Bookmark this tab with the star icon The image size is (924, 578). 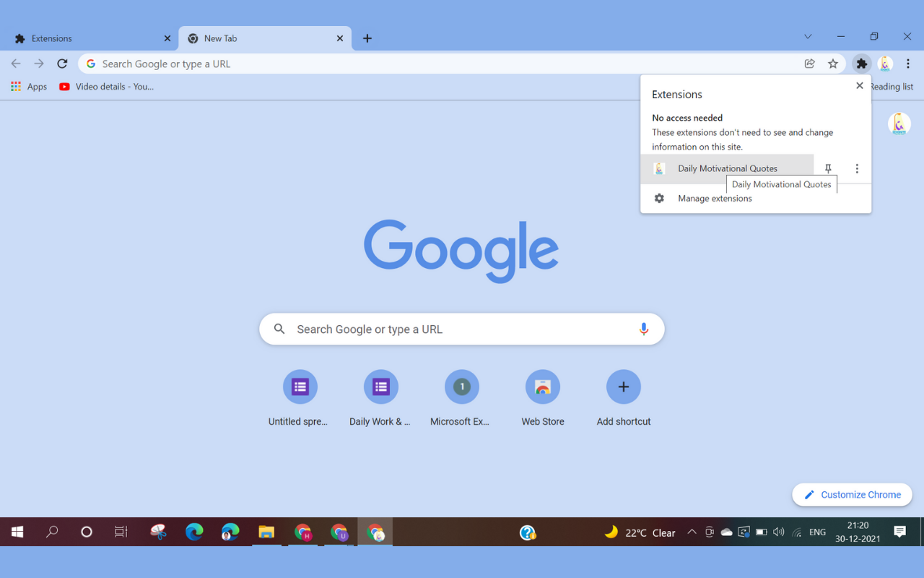click(x=833, y=64)
